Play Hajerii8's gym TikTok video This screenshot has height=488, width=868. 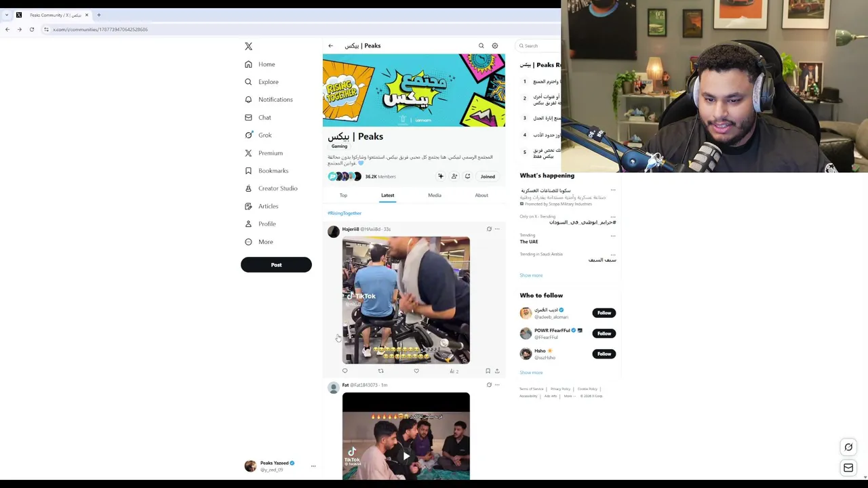click(x=406, y=300)
